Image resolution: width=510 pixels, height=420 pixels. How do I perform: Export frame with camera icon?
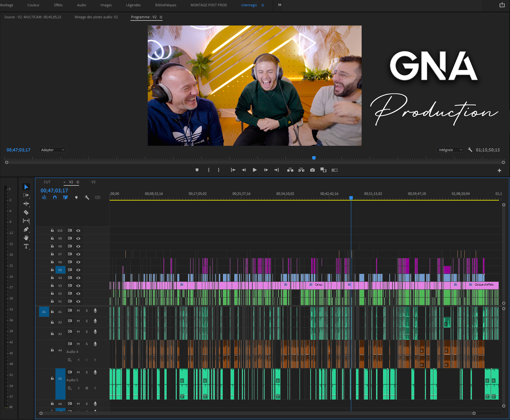tap(312, 170)
